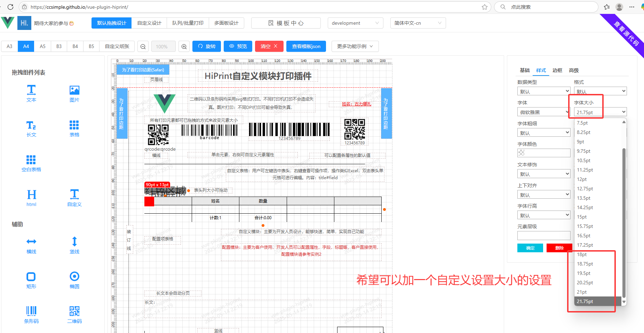
Task: Click the site lock icon in address bar
Action: 24,7
